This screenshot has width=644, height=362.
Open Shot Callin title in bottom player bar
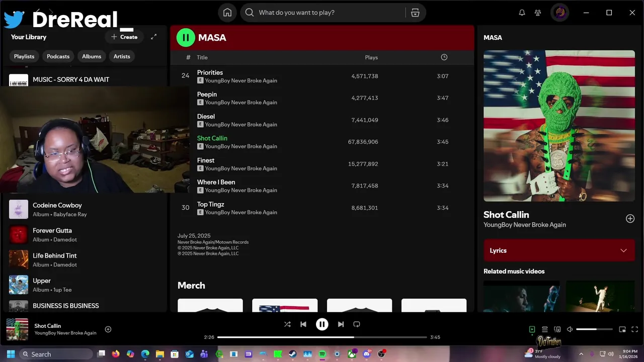[47, 326]
